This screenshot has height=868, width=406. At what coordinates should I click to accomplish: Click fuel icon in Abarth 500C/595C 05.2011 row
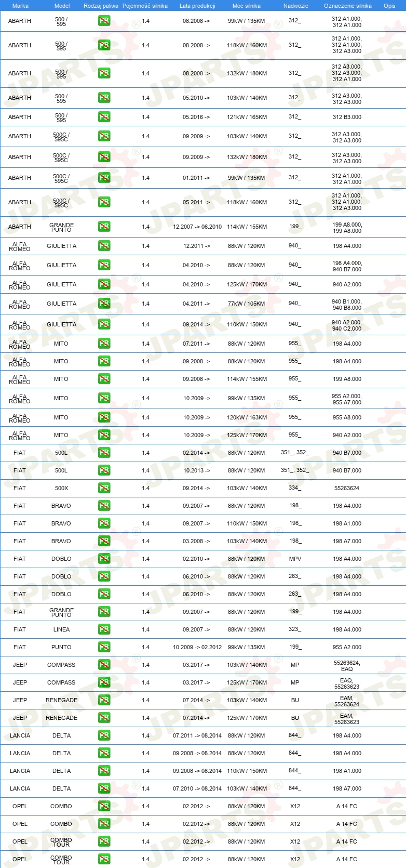tap(104, 202)
